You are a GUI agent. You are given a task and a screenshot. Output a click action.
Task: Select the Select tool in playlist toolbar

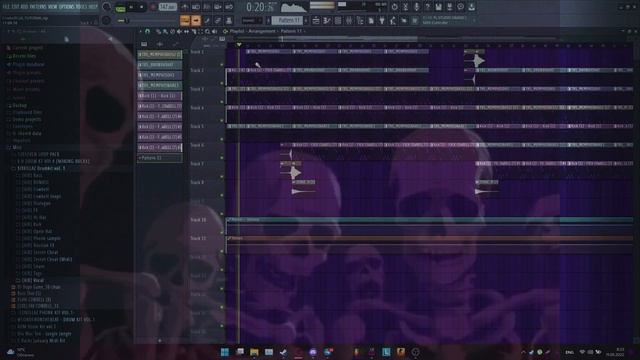tap(200, 31)
